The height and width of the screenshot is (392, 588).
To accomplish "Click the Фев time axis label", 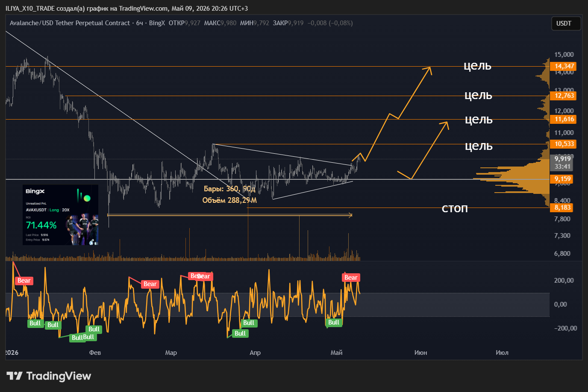I will (x=95, y=353).
